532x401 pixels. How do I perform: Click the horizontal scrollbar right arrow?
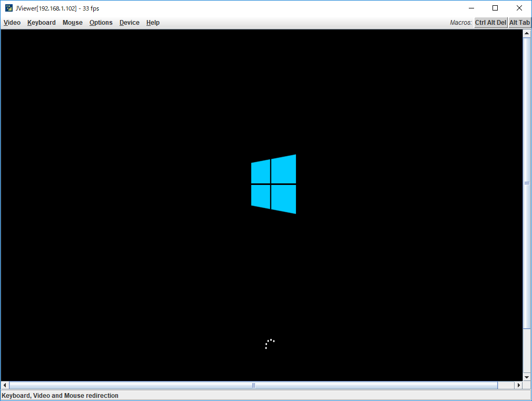pyautogui.click(x=519, y=385)
